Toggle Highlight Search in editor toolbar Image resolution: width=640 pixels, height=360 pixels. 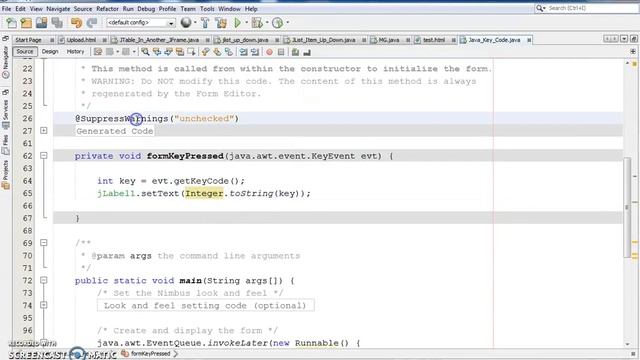[x=180, y=52]
